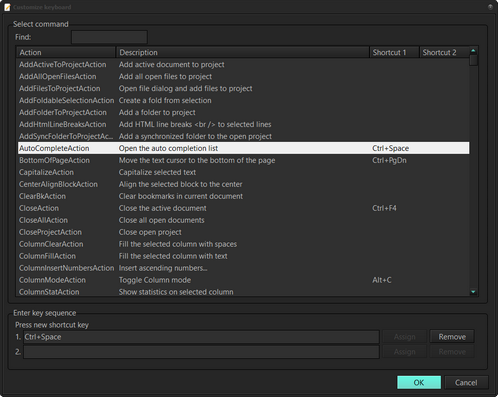Click the scroll down arrow in command list
This screenshot has width=498, height=397.
[473, 292]
